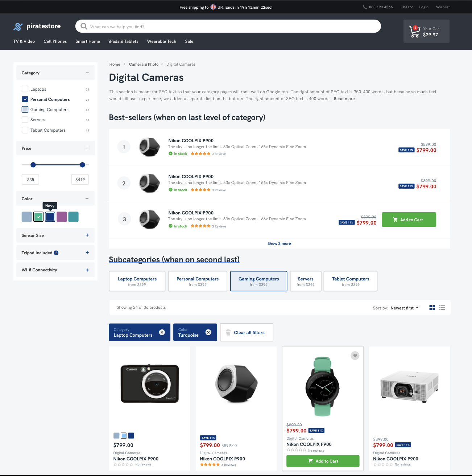Viewport: 472px width, 476px height.
Task: Switch to grid view layout
Action: pos(432,308)
